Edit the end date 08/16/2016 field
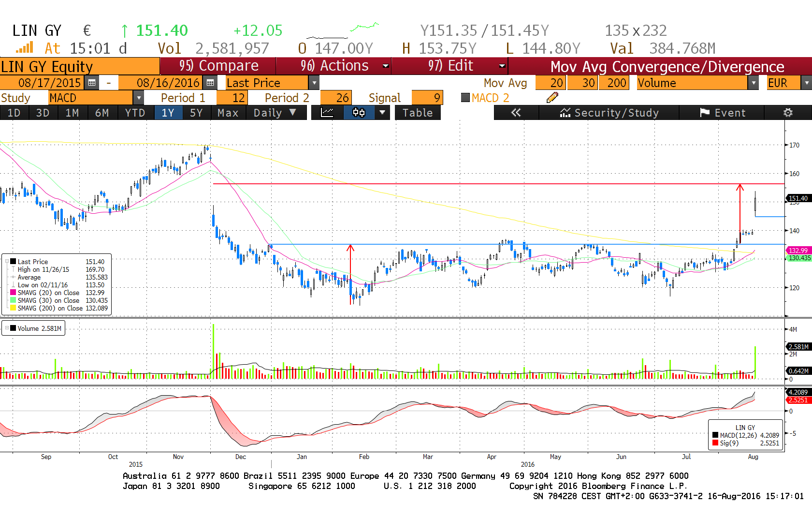Viewport: 812px width, 518px height. click(160, 83)
